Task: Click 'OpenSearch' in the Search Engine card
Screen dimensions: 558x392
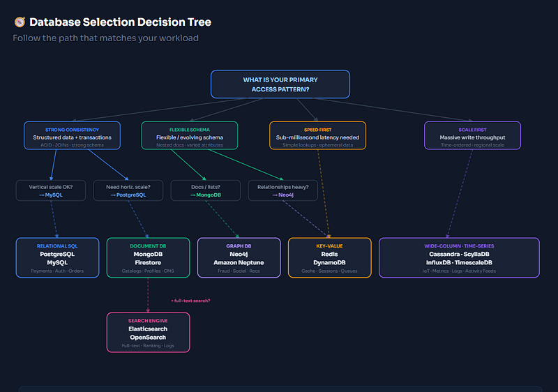Action: click(x=148, y=338)
